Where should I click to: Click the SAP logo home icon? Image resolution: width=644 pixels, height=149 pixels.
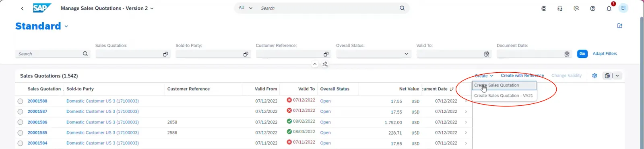42,8
